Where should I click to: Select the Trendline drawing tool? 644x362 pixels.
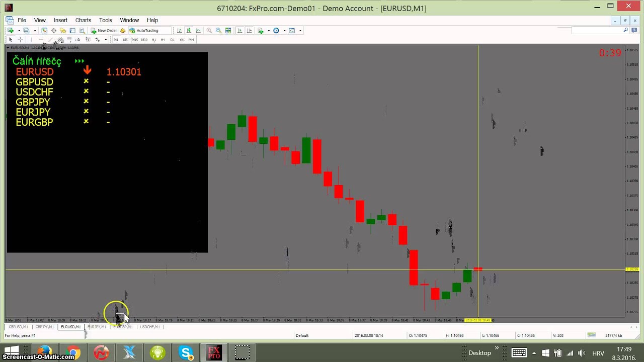50,40
